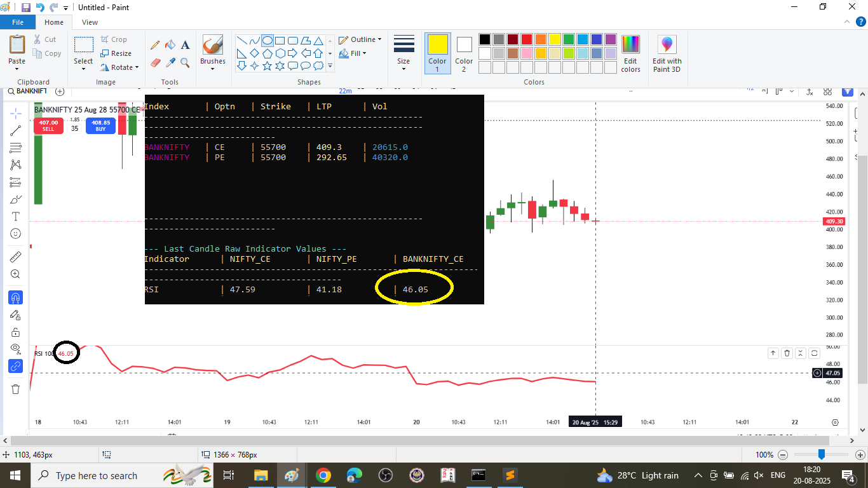Select the Text tool

(186, 45)
